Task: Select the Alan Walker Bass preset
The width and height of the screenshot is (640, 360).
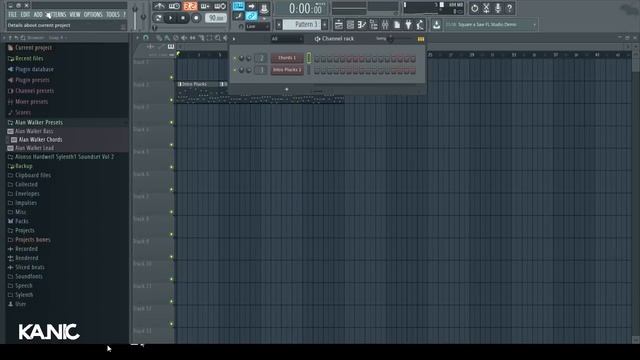Action: point(34,131)
